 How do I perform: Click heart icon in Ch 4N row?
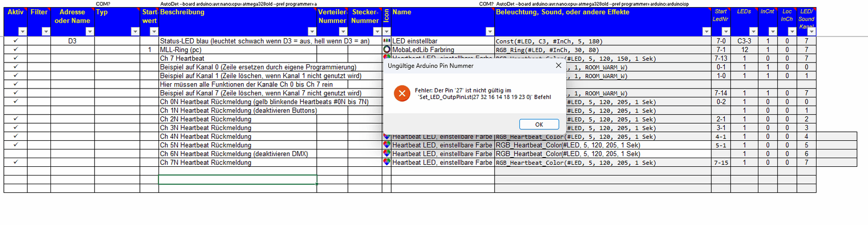[387, 136]
